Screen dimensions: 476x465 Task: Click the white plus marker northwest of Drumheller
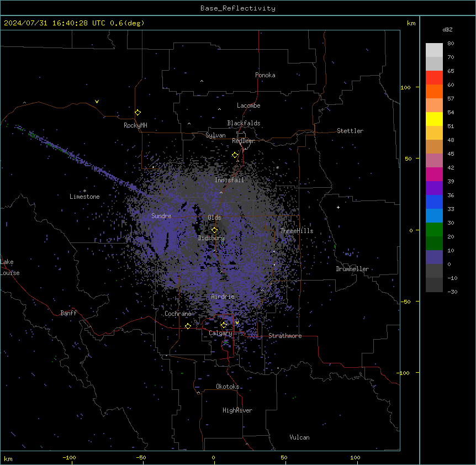pyautogui.click(x=338, y=207)
